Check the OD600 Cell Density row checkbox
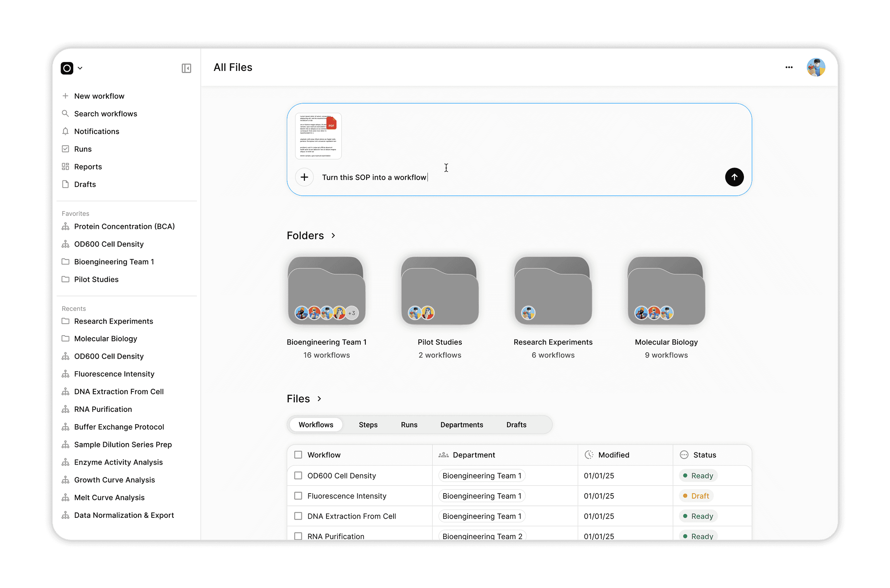Viewport: 890px width, 588px height. click(x=298, y=475)
